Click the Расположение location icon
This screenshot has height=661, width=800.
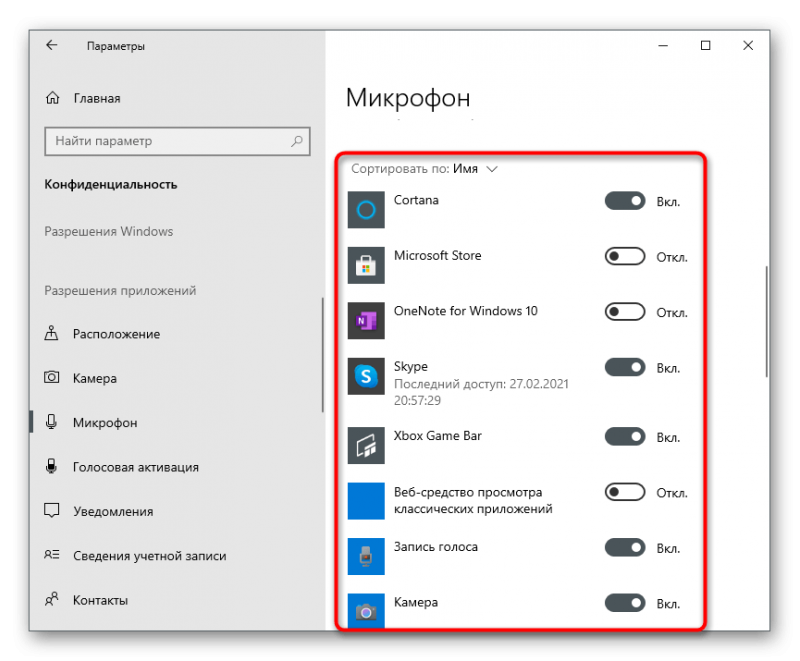point(51,333)
